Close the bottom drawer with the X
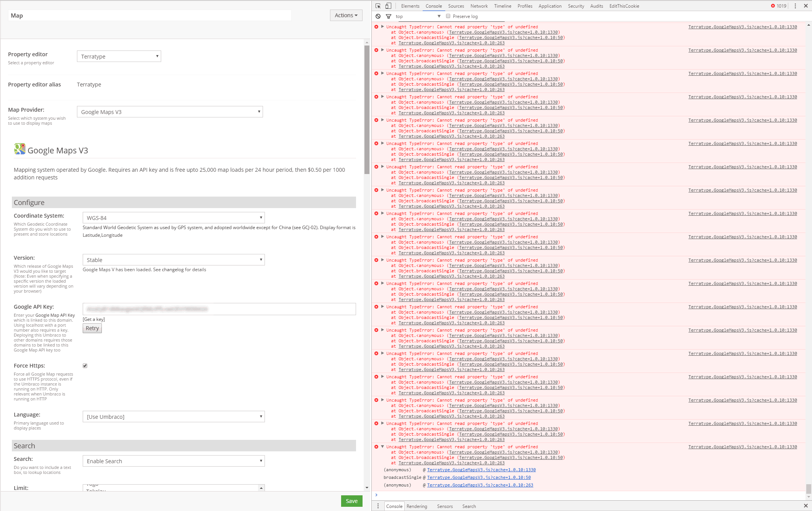Screen dimensions: 812x511 (805, 506)
